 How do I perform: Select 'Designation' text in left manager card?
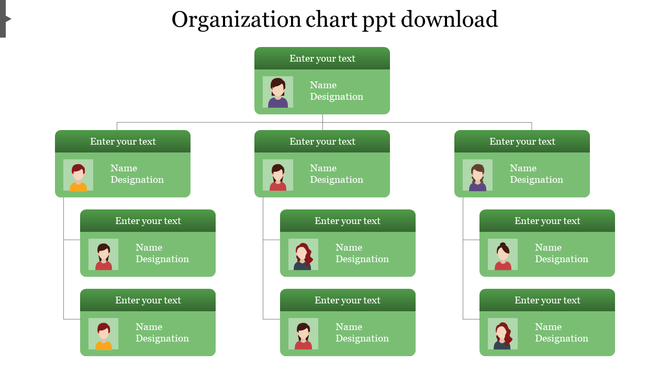(137, 180)
